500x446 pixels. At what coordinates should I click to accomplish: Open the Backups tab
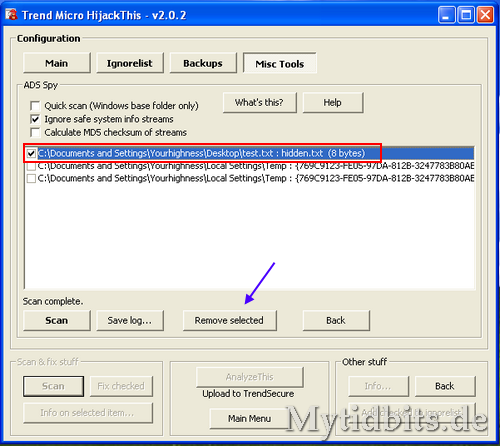pyautogui.click(x=203, y=63)
